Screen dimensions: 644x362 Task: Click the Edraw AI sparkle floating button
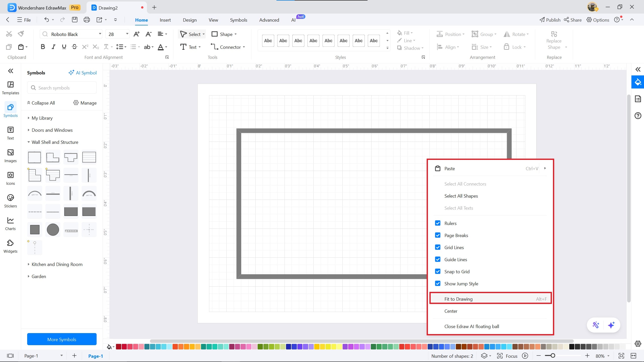(611, 325)
